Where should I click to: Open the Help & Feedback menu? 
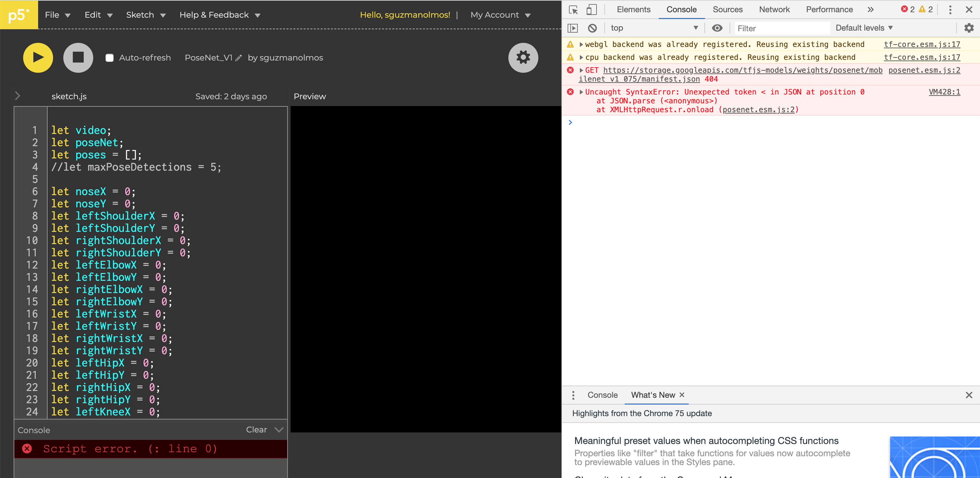[x=219, y=15]
